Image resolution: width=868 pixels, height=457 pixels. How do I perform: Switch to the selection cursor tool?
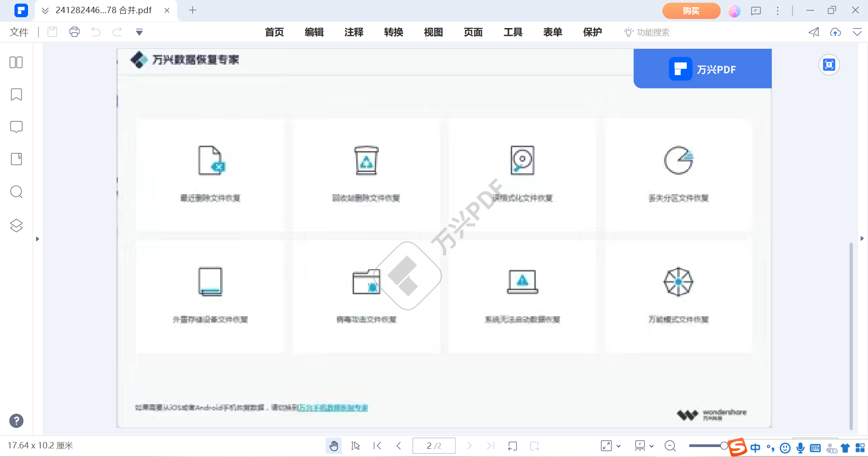[355, 446]
